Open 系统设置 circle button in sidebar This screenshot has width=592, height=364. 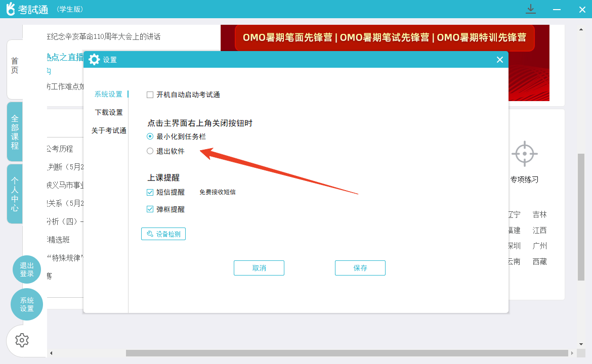pos(26,304)
